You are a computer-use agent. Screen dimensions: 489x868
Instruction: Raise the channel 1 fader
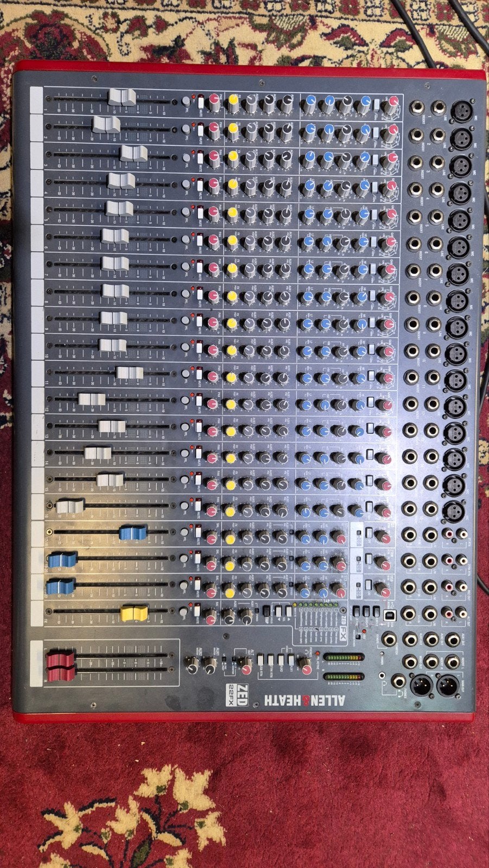point(122,97)
